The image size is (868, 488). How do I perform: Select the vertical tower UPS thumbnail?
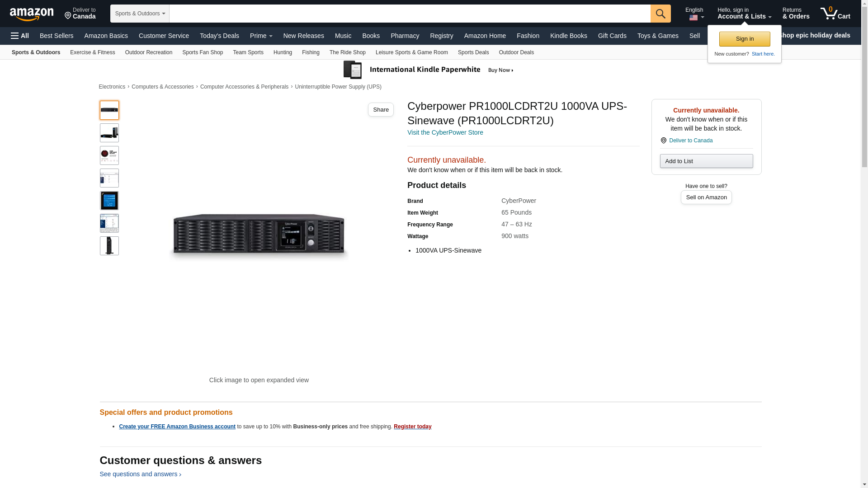pos(109,246)
